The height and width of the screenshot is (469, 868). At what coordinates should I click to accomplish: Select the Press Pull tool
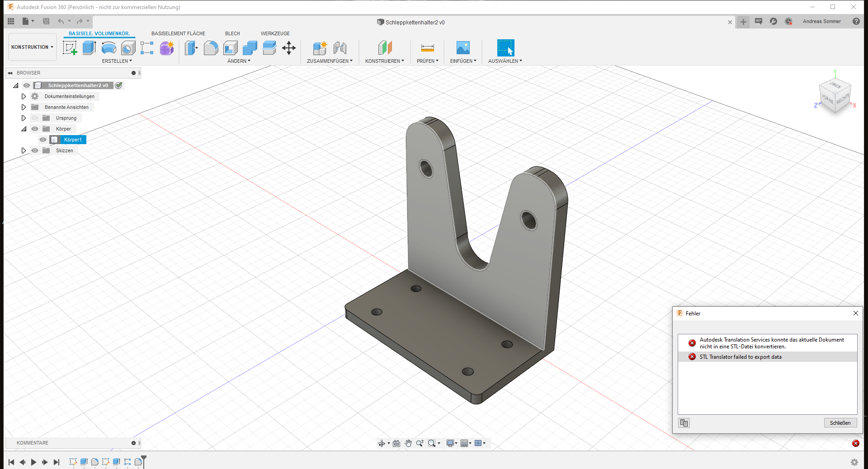[x=191, y=47]
